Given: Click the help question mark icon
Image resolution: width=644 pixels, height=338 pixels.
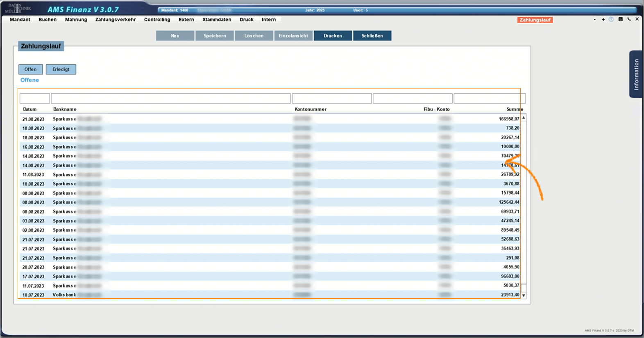Looking at the screenshot, I should coord(611,19).
